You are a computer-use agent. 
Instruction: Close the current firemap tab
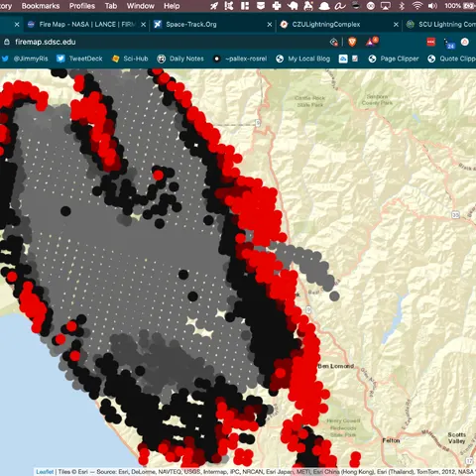(x=17, y=25)
